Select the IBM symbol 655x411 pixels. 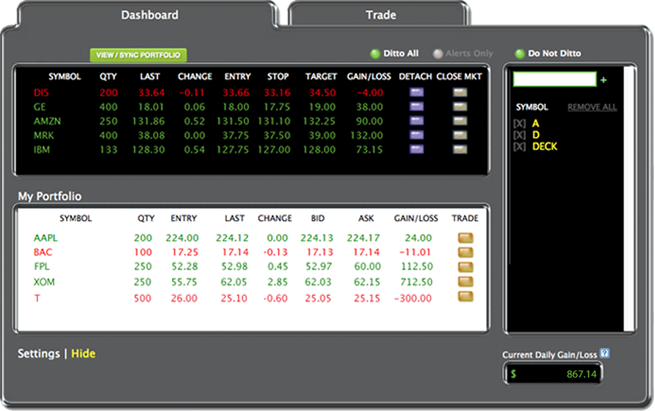[41, 150]
